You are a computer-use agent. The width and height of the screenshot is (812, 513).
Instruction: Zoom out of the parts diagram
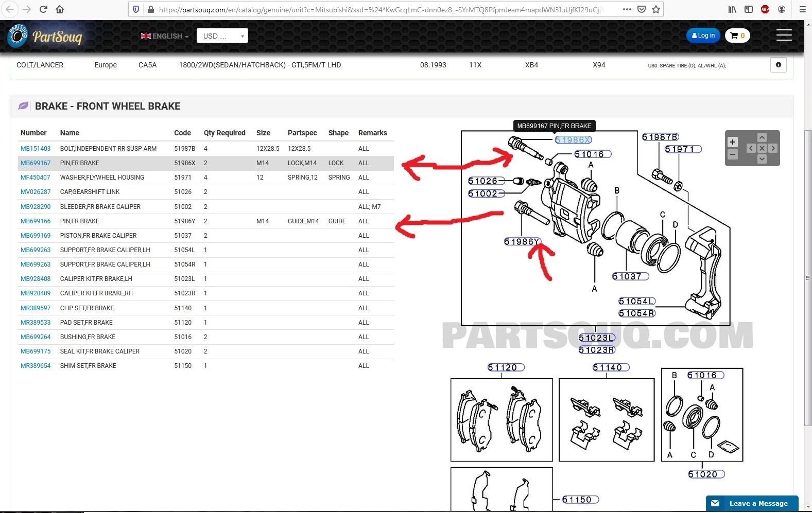[732, 154]
